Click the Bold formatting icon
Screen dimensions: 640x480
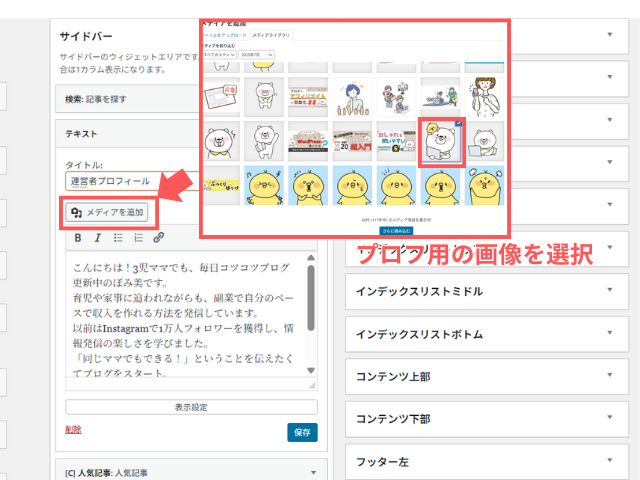pos(78,238)
